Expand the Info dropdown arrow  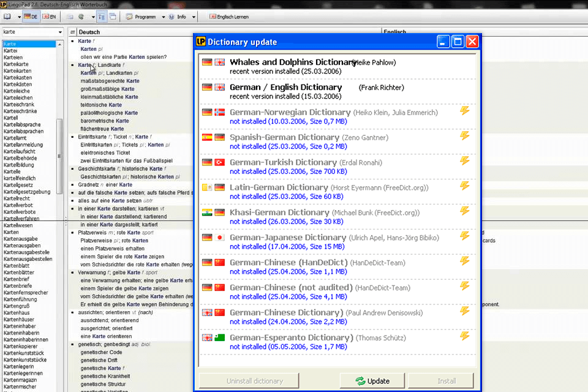click(x=194, y=17)
